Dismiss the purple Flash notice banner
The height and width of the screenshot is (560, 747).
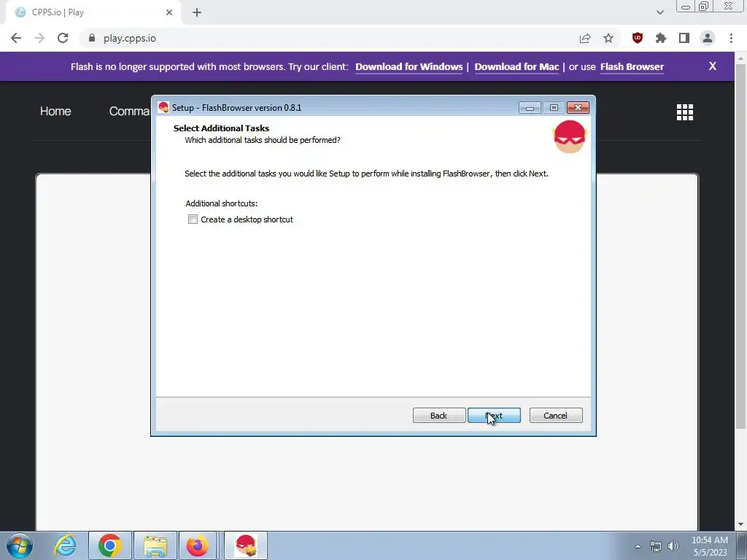click(x=712, y=66)
